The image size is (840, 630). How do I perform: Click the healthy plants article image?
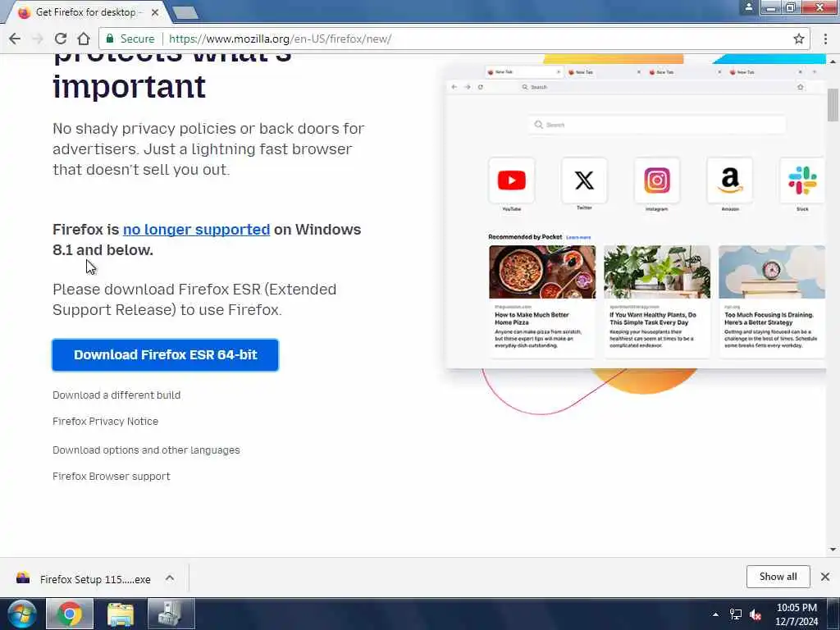coord(657,272)
